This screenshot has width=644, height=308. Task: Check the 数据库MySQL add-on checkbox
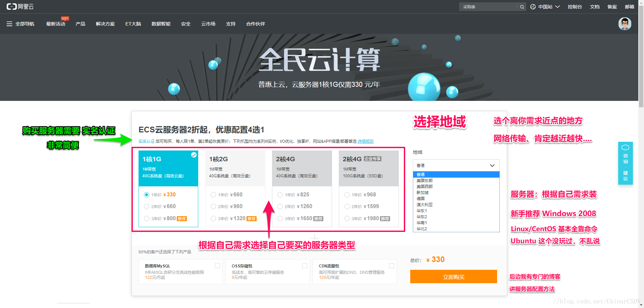pos(217,265)
